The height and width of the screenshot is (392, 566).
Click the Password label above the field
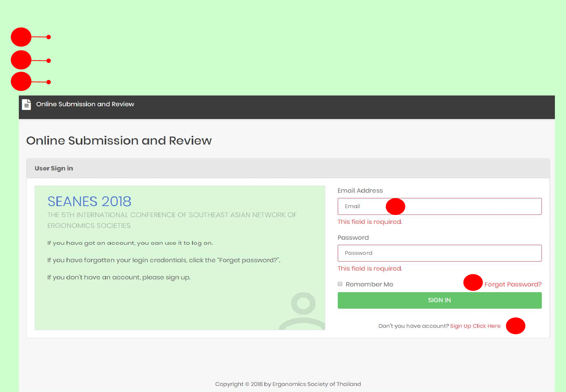coord(353,238)
